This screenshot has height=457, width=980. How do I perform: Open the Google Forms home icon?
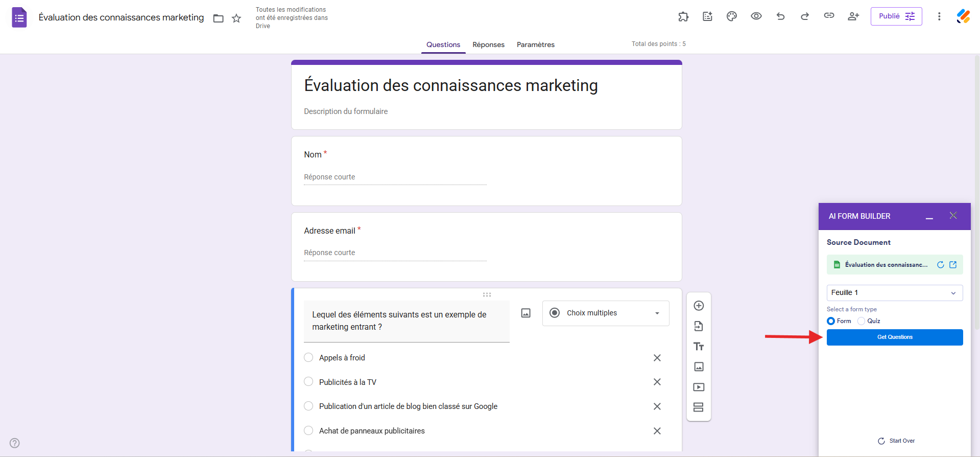pyautogui.click(x=19, y=17)
